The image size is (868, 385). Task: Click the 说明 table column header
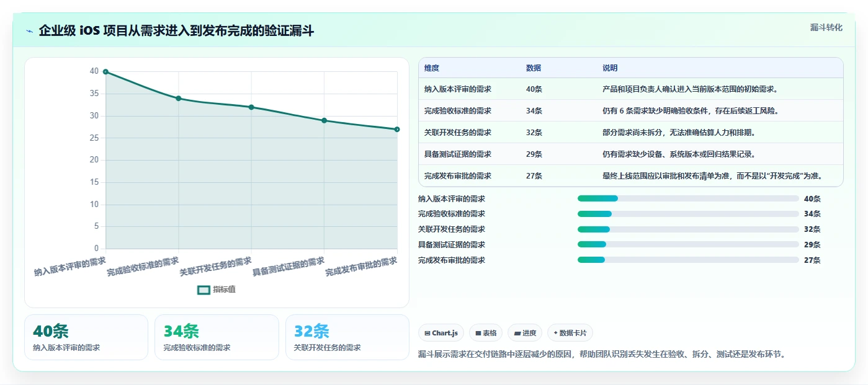tap(610, 68)
